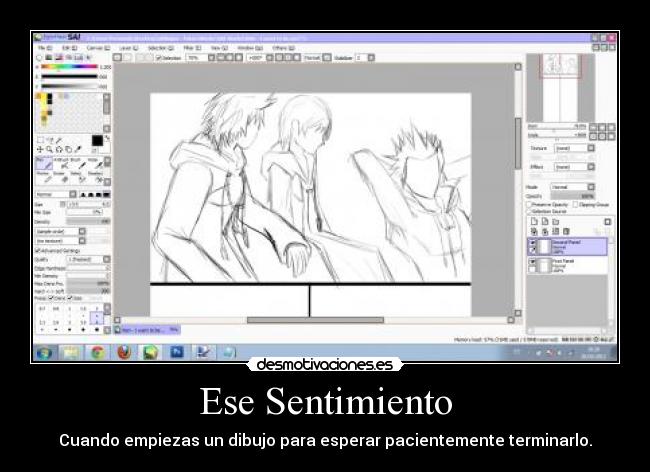
Task: Click the Delete Layer trash icon
Action: [x=566, y=232]
